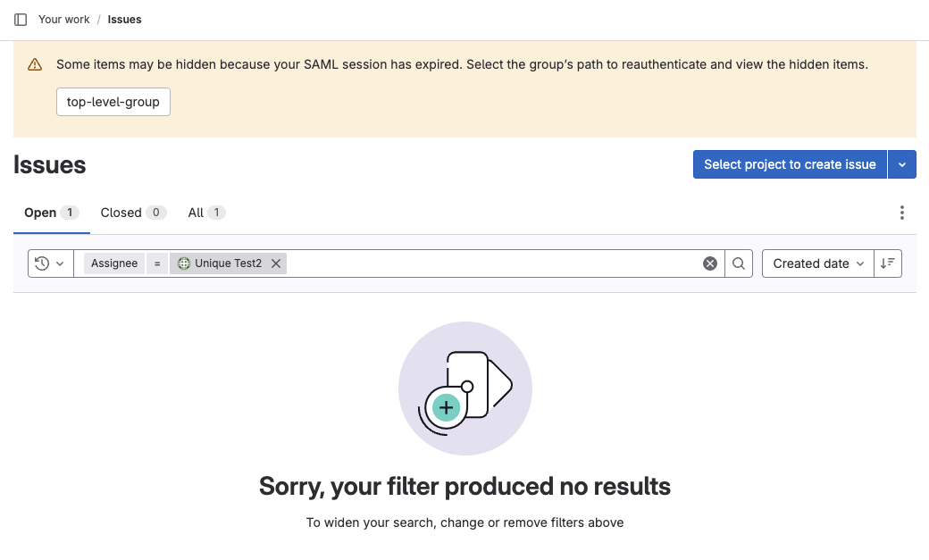The height and width of the screenshot is (560, 929).
Task: Switch to the Closed issues tab
Action: tap(121, 213)
